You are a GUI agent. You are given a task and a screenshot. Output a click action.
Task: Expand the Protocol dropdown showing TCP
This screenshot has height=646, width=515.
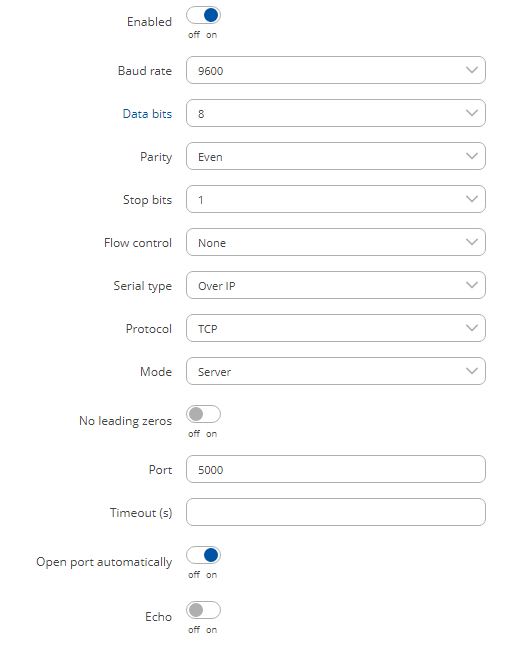point(336,328)
